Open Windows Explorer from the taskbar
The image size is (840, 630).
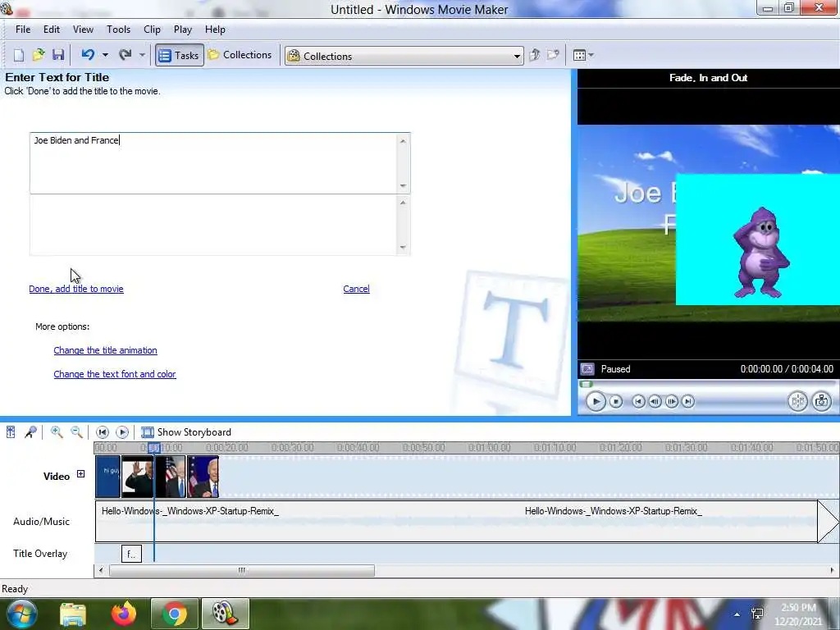point(72,614)
